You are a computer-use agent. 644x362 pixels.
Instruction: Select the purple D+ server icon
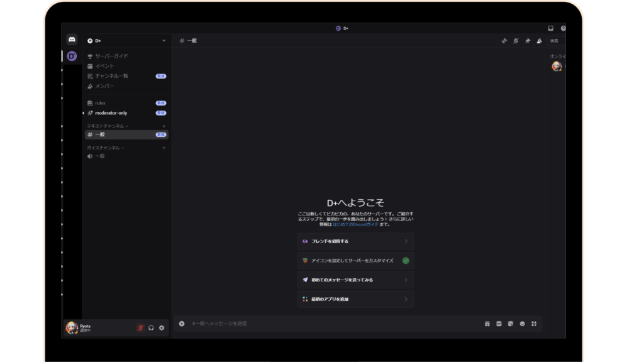(x=72, y=56)
